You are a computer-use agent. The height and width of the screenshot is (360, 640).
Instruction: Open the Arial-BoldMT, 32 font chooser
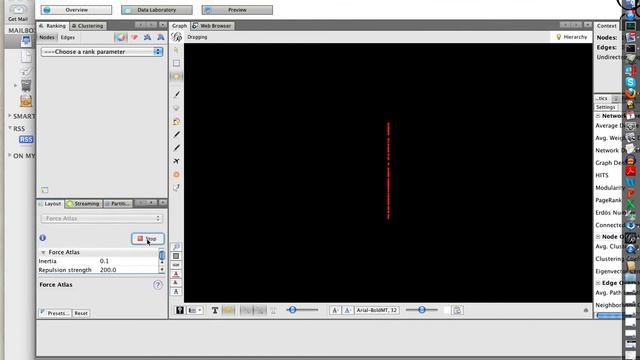click(377, 310)
